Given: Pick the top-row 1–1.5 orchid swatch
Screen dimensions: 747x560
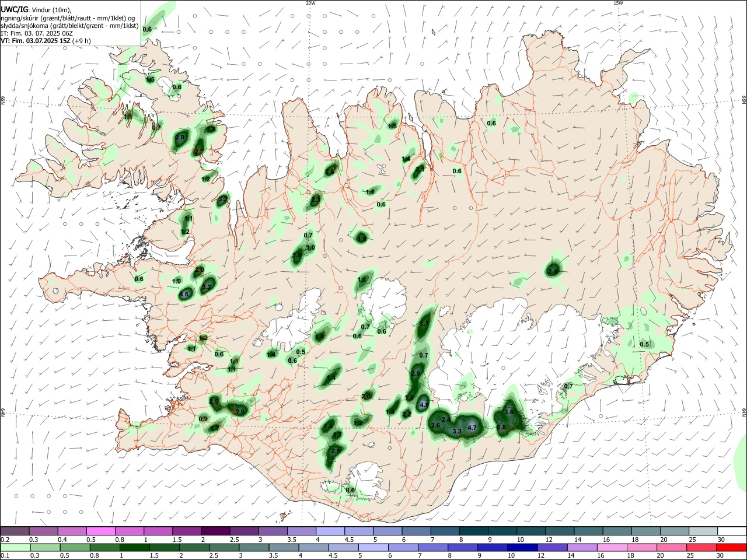Looking at the screenshot, I should pyautogui.click(x=158, y=531).
